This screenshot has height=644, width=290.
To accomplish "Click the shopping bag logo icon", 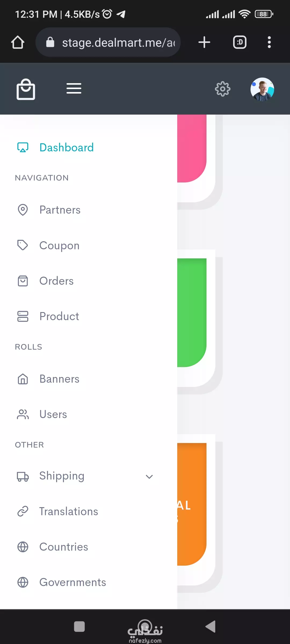I will click(26, 89).
